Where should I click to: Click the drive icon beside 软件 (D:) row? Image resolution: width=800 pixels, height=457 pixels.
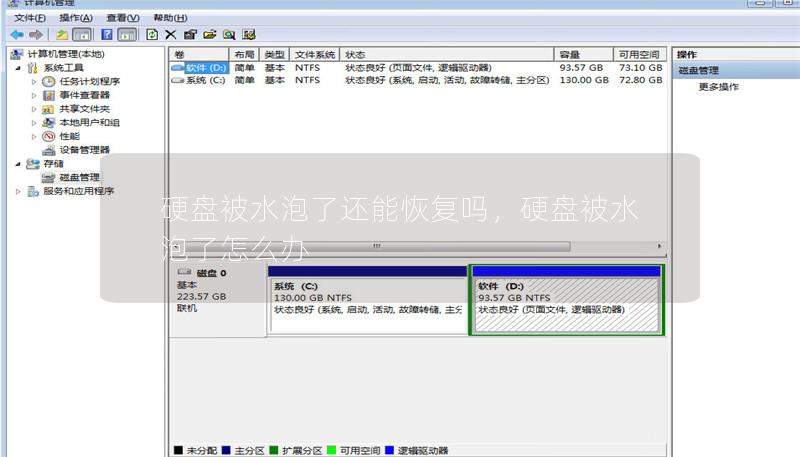pyautogui.click(x=178, y=67)
